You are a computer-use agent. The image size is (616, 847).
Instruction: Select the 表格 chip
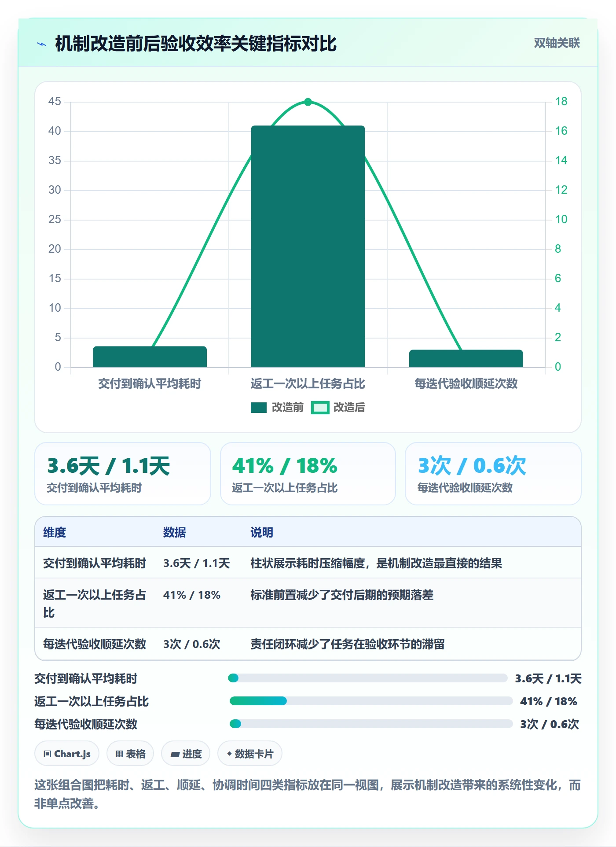click(x=130, y=754)
